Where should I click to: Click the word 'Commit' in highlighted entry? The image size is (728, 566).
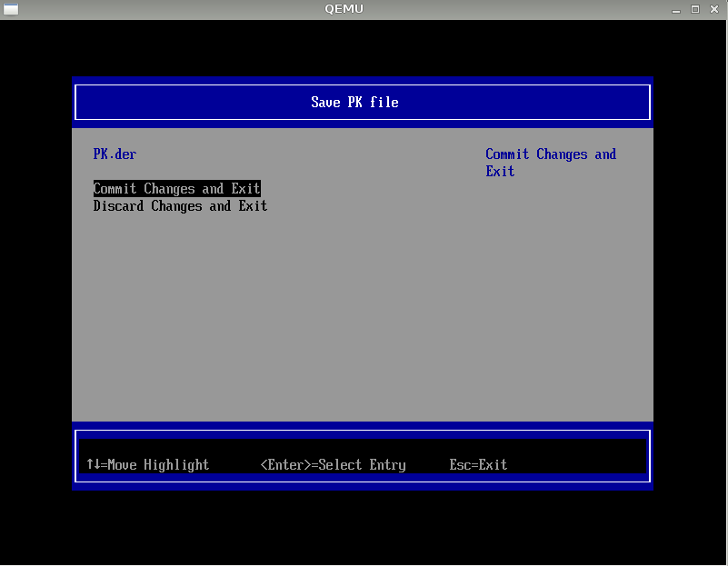pyautogui.click(x=115, y=189)
